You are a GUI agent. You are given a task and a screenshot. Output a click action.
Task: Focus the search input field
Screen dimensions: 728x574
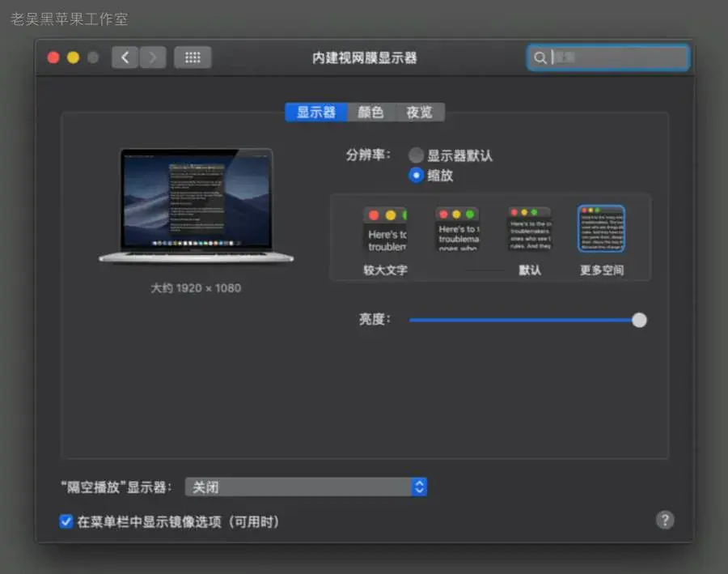point(608,57)
